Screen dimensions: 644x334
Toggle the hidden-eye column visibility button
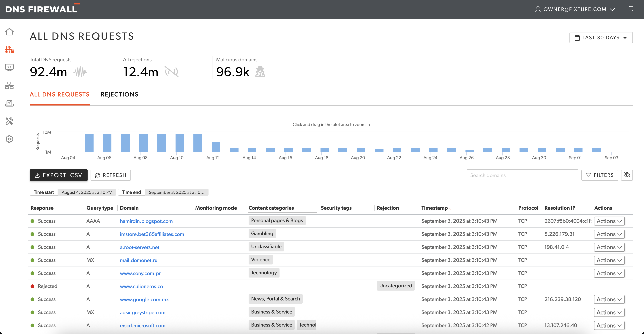coord(627,175)
